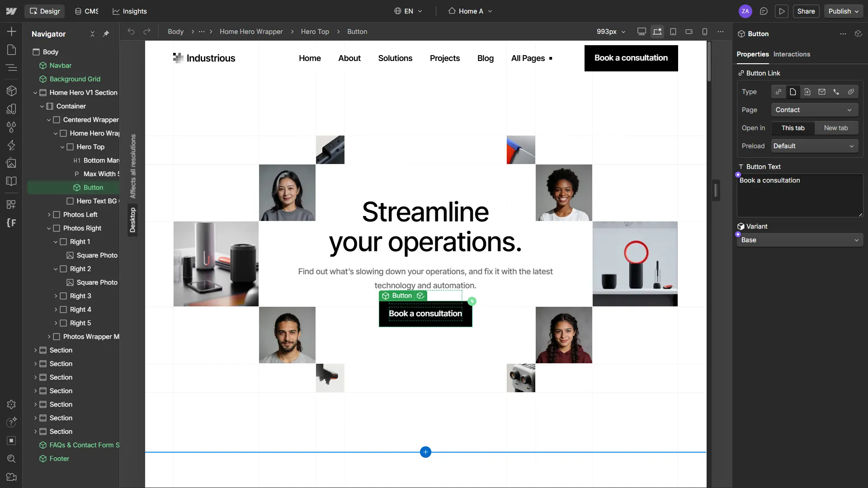The width and height of the screenshot is (868, 488).
Task: Select the Desktop breakpoint icon
Action: (x=642, y=32)
